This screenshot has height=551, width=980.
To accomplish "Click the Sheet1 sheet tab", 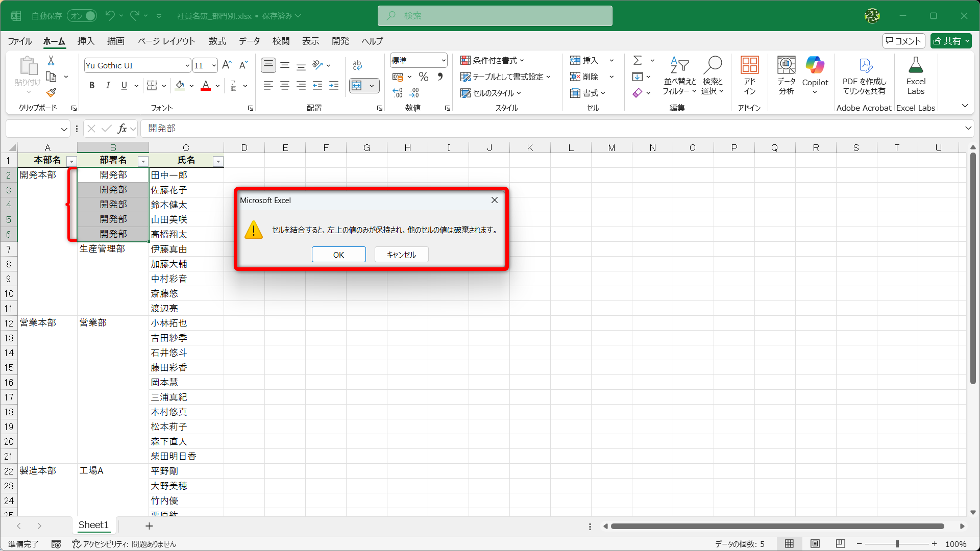I will [x=93, y=525].
